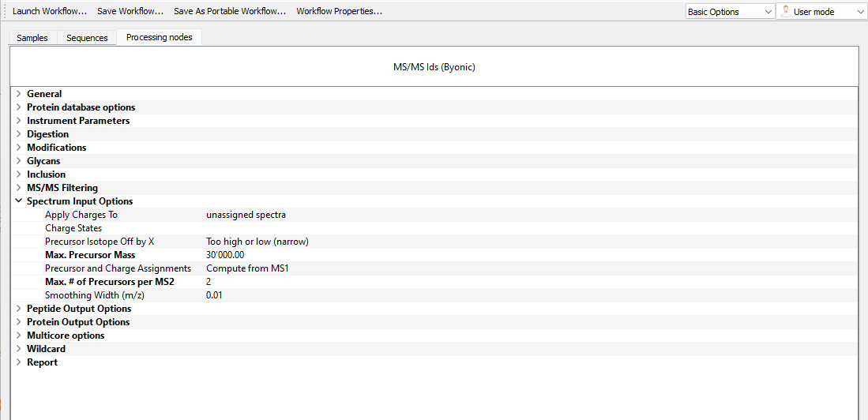Click Save Workflow button
Image resolution: width=868 pixels, height=420 pixels.
click(x=130, y=11)
